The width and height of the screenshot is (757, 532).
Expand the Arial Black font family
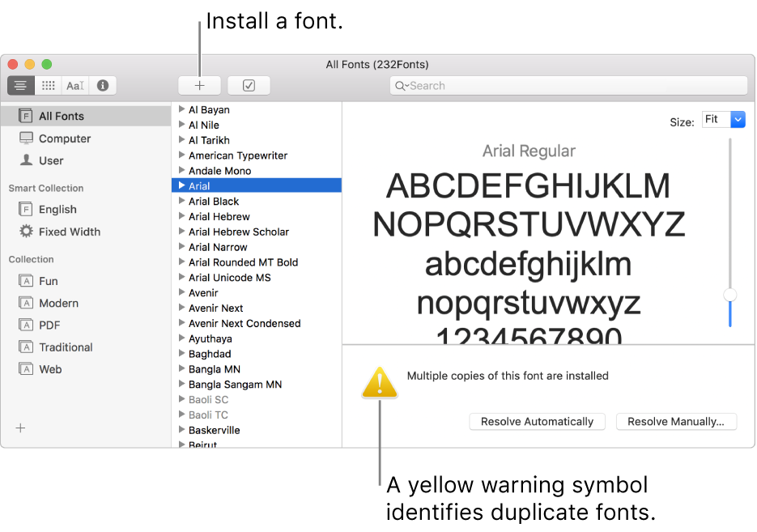181,201
